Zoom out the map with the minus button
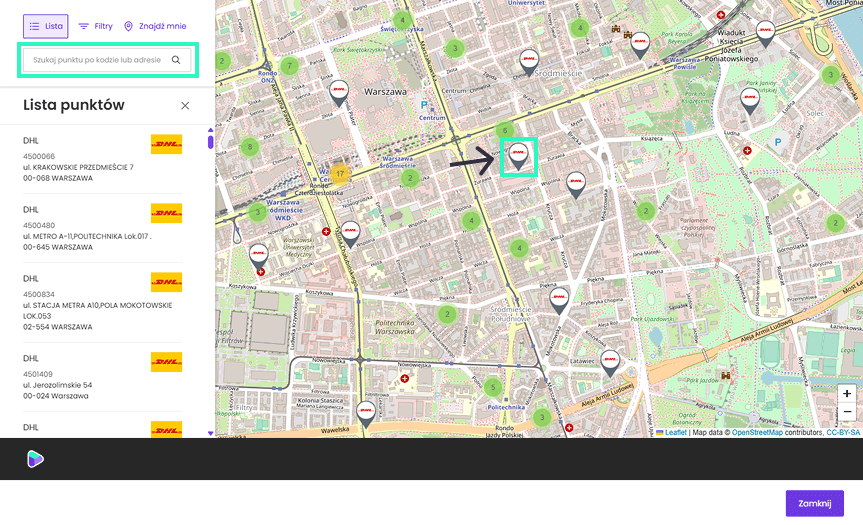The image size is (863, 525). (847, 412)
